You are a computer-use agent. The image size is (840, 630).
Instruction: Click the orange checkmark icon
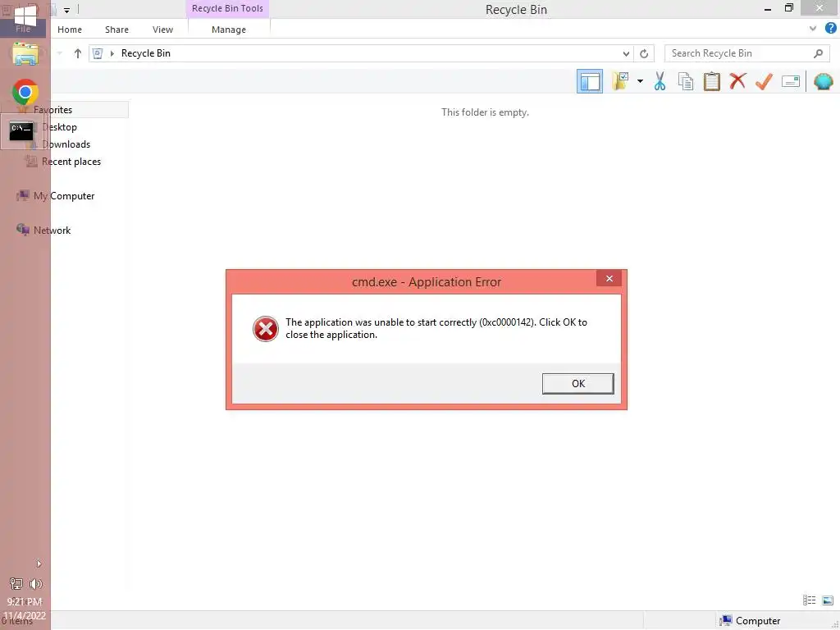point(764,81)
